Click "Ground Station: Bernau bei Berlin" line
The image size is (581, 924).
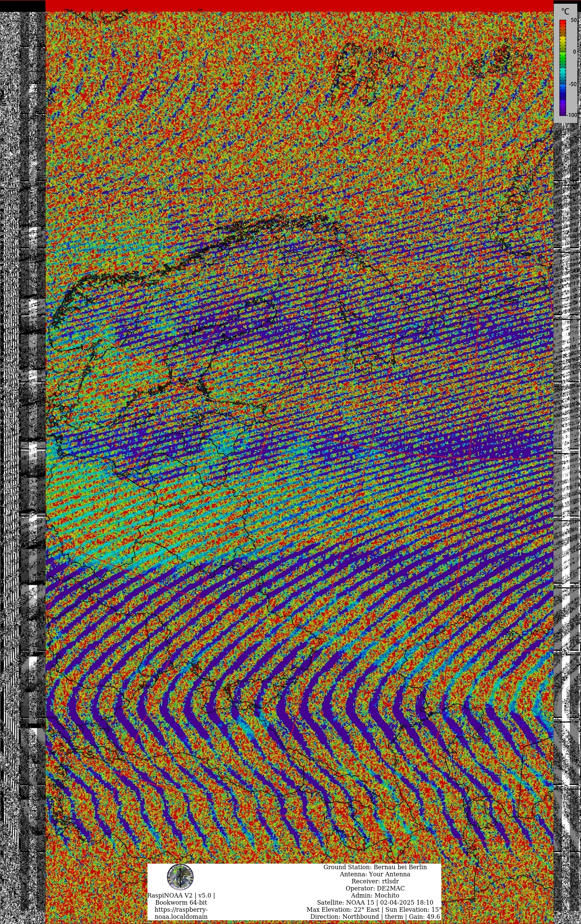(x=375, y=867)
